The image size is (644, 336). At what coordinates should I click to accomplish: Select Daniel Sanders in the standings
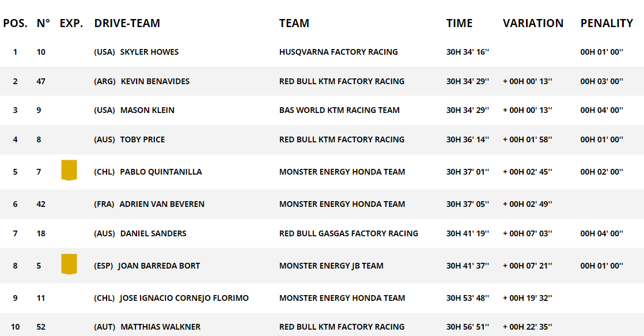[153, 234]
